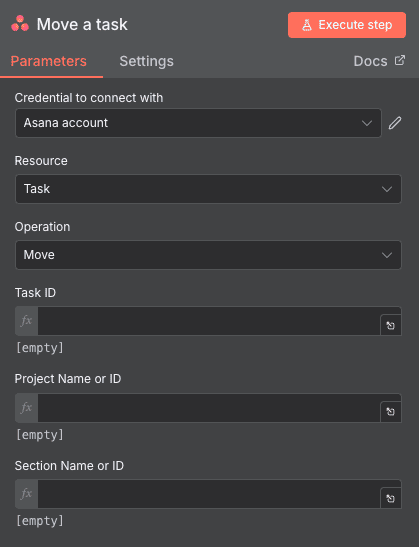Click the 'Section Name or ID' label
Screen dimensions: 419x547
69,466
